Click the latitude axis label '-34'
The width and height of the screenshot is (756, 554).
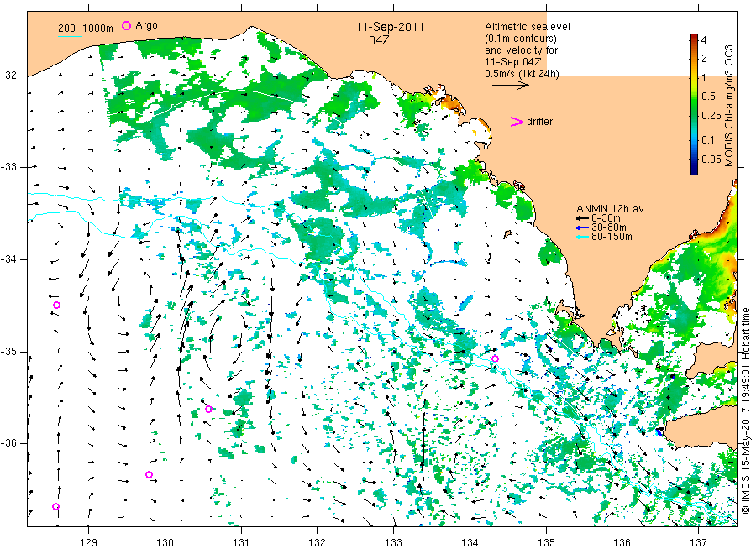(8, 259)
